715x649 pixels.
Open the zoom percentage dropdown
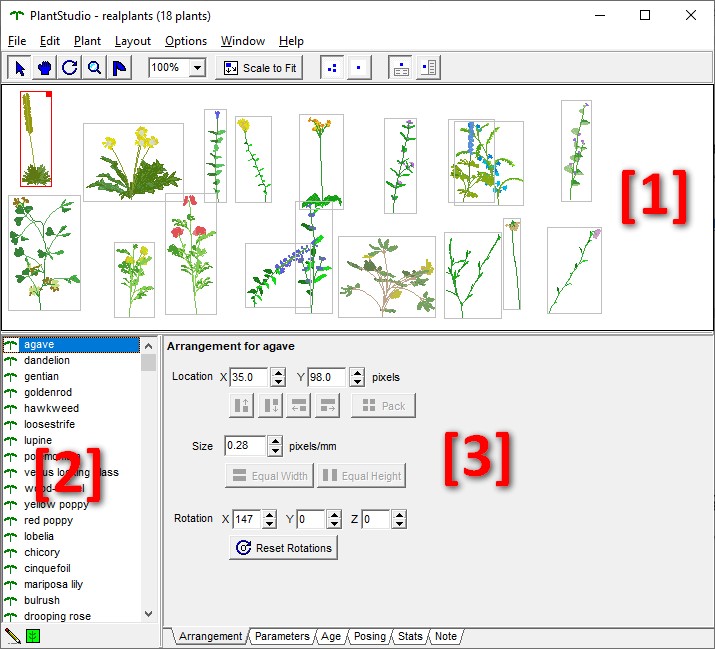(x=197, y=68)
